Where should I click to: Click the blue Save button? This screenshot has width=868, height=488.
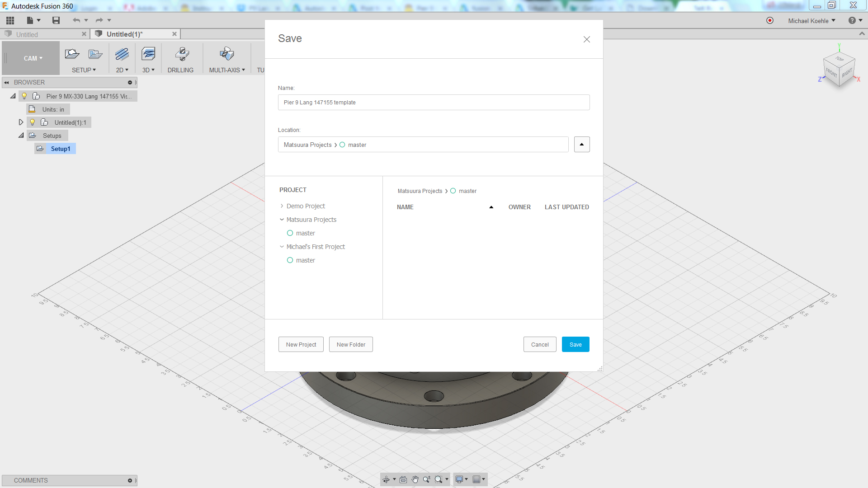pyautogui.click(x=575, y=344)
